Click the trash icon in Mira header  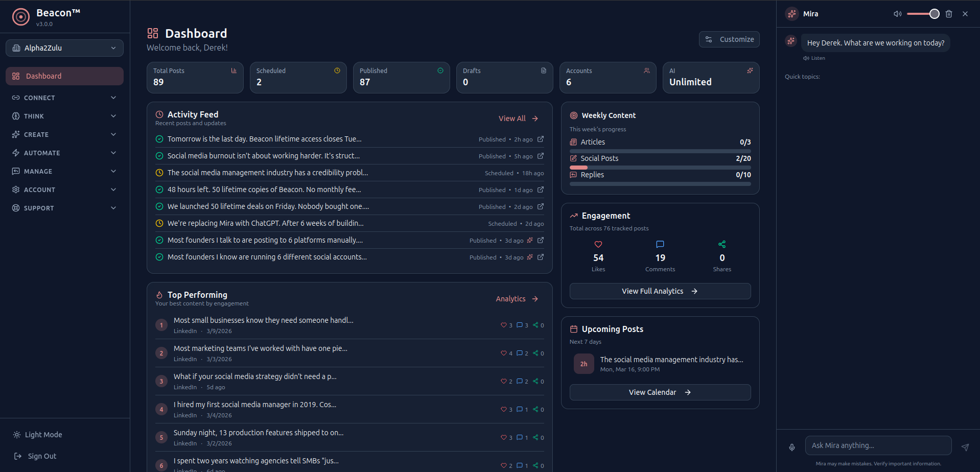click(x=948, y=14)
